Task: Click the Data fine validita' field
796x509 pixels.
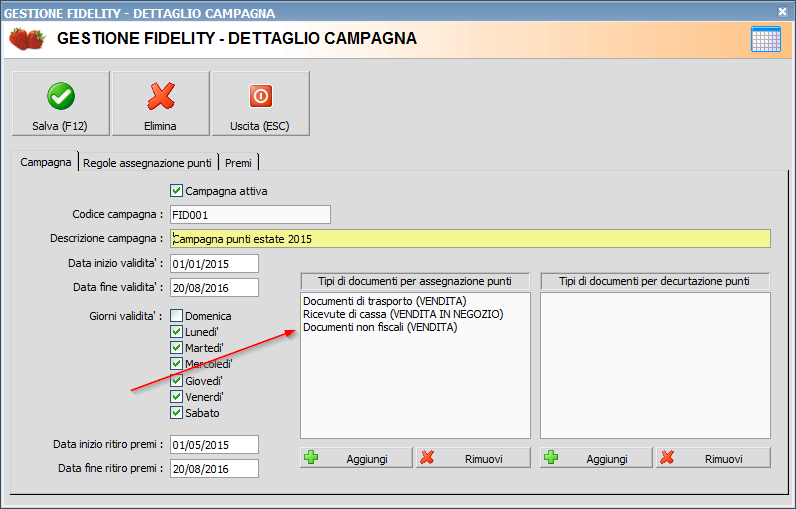Action: 214,288
